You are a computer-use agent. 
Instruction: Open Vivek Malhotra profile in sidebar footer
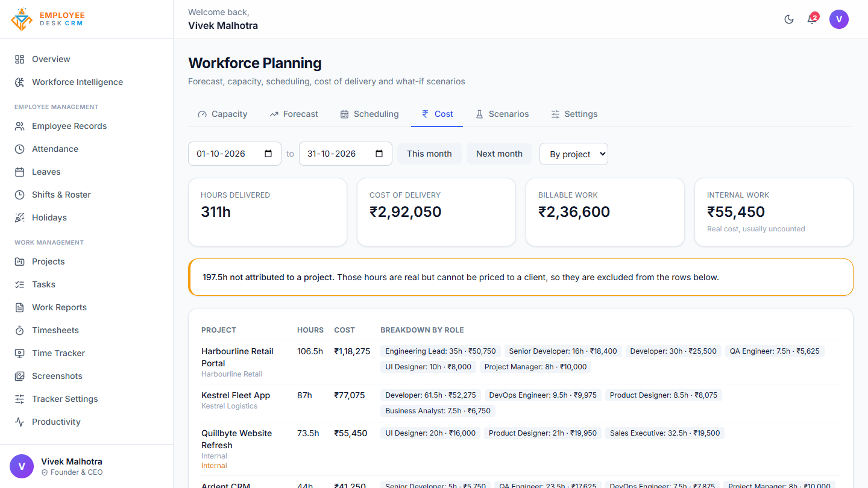pyautogui.click(x=86, y=466)
